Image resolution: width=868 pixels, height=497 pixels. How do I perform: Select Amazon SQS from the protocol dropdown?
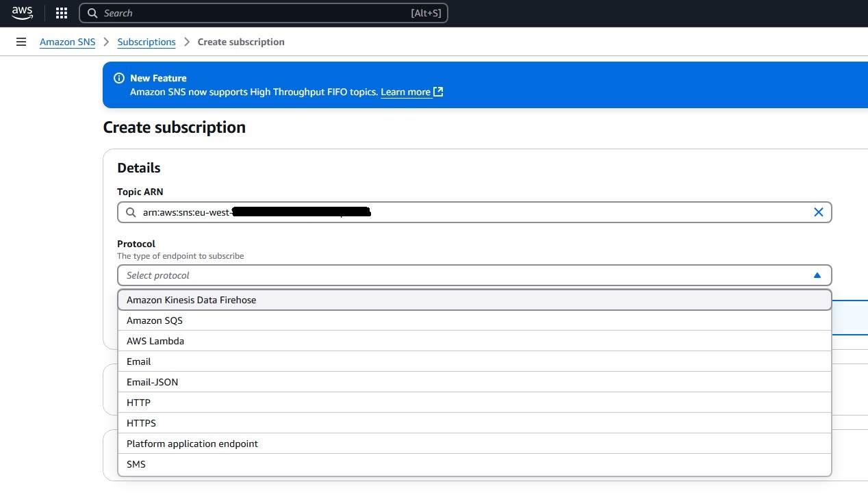155,320
